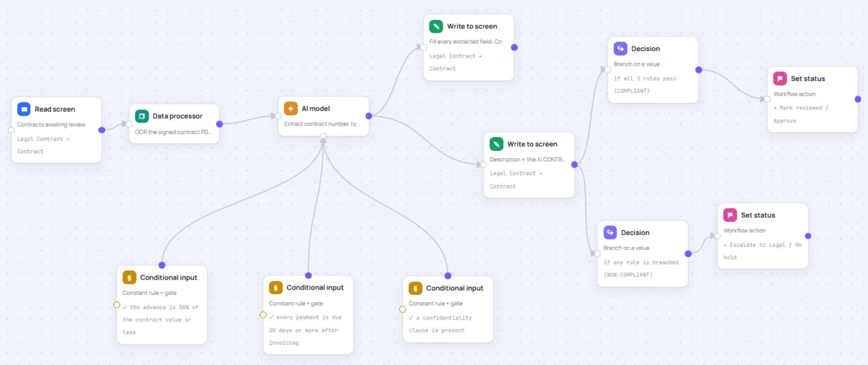This screenshot has width=868, height=365.
Task: Click the input port of the 'Description = the AI CONTR' node
Action: [x=484, y=165]
